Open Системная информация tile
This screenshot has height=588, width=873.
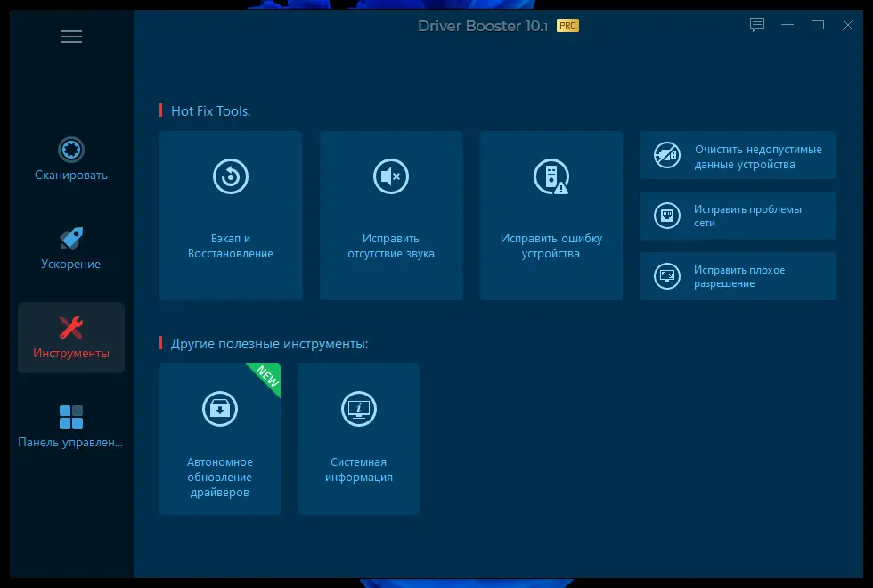358,438
